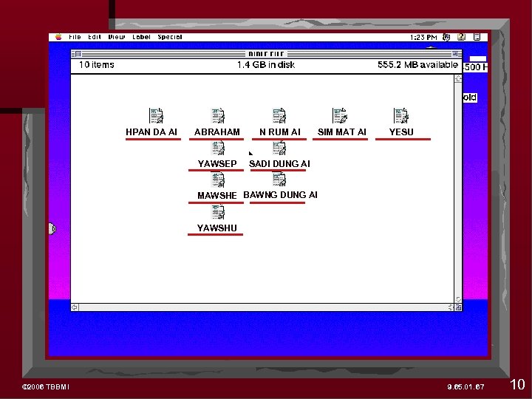Open the Special menu

pyautogui.click(x=170, y=37)
